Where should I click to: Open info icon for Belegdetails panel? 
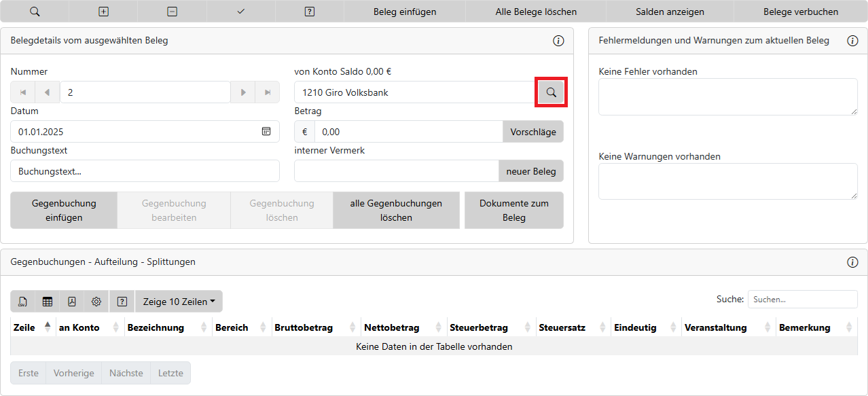coord(558,41)
